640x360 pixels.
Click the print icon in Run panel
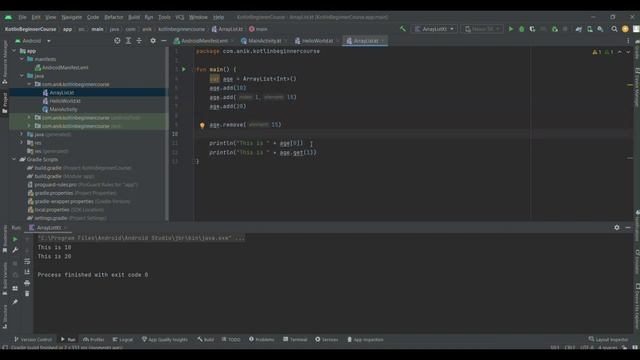(27, 283)
